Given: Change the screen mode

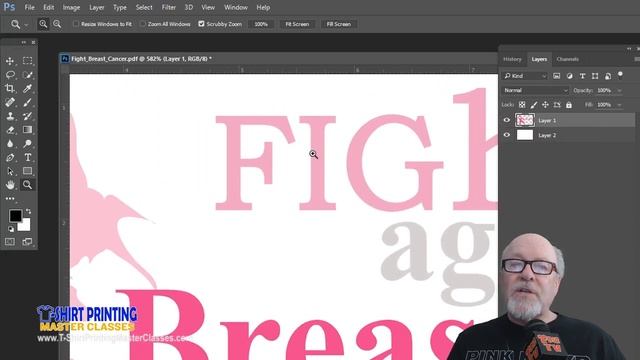Looking at the screenshot, I should (x=27, y=242).
